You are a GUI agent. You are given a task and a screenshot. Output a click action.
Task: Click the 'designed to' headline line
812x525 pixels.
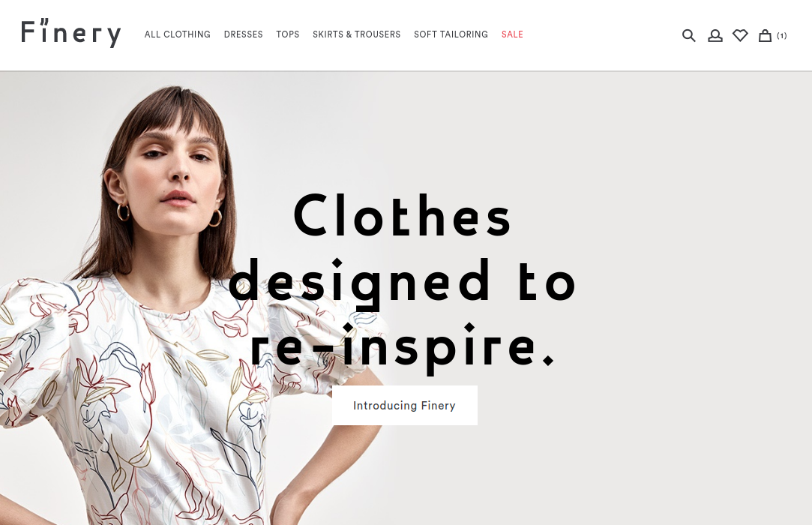(x=403, y=283)
